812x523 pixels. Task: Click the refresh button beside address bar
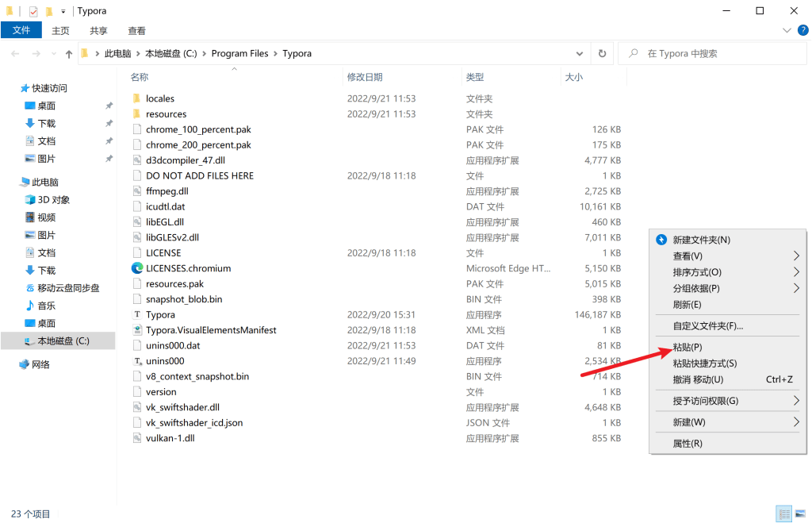coord(602,53)
